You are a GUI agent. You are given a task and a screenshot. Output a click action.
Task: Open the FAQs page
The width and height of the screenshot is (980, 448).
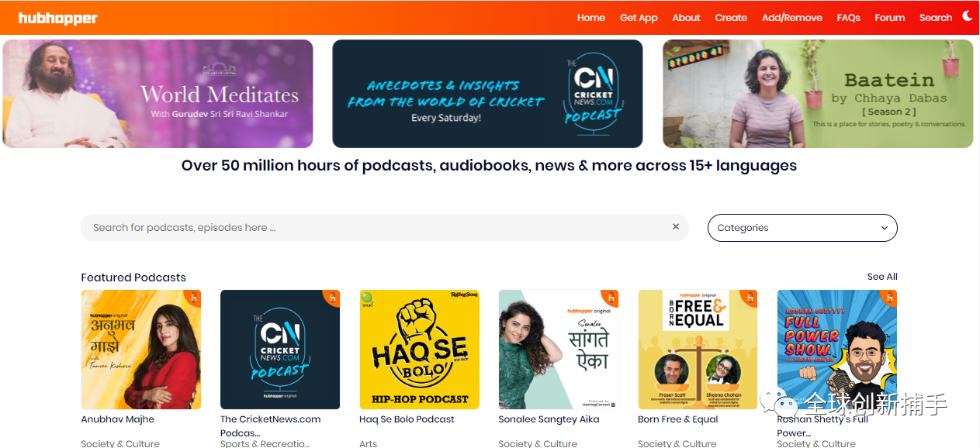848,18
